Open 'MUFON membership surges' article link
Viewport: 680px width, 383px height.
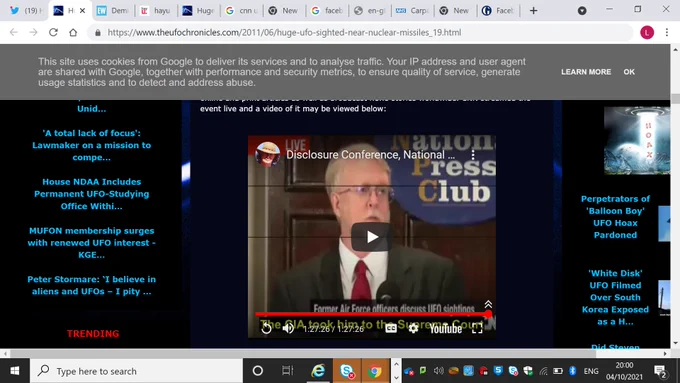click(92, 243)
